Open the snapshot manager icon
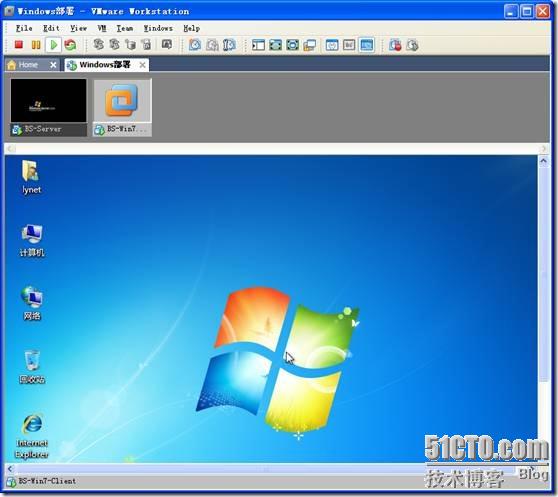This screenshot has width=558, height=497. pos(229,45)
